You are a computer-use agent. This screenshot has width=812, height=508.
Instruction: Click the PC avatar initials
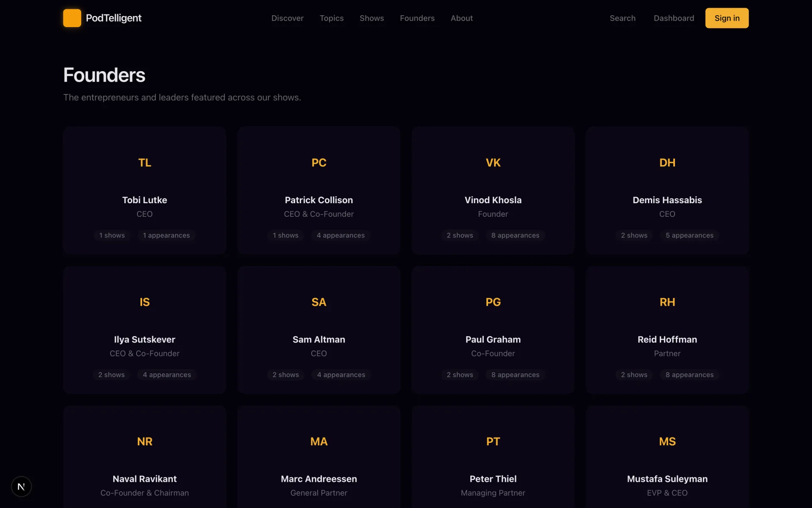pos(319,163)
